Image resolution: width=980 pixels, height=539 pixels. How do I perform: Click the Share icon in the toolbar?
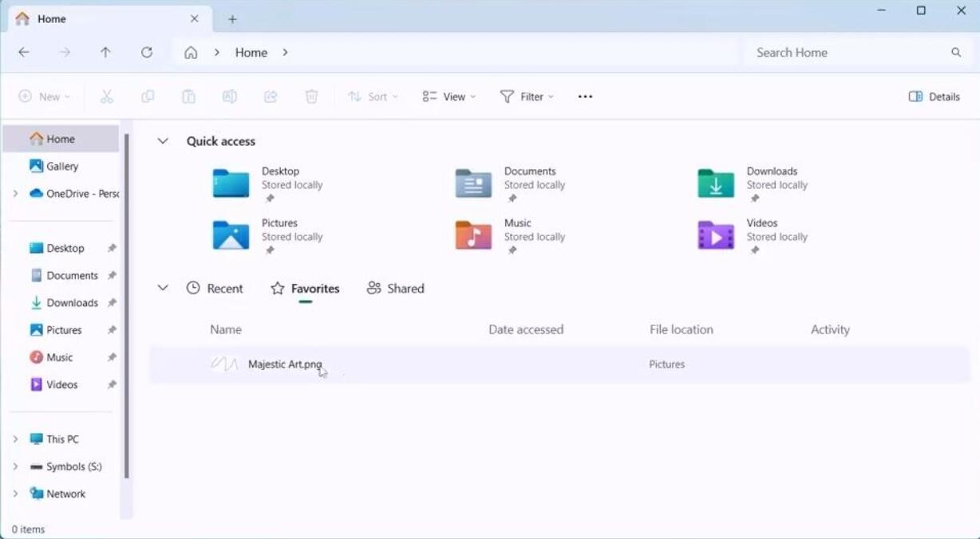click(x=271, y=96)
